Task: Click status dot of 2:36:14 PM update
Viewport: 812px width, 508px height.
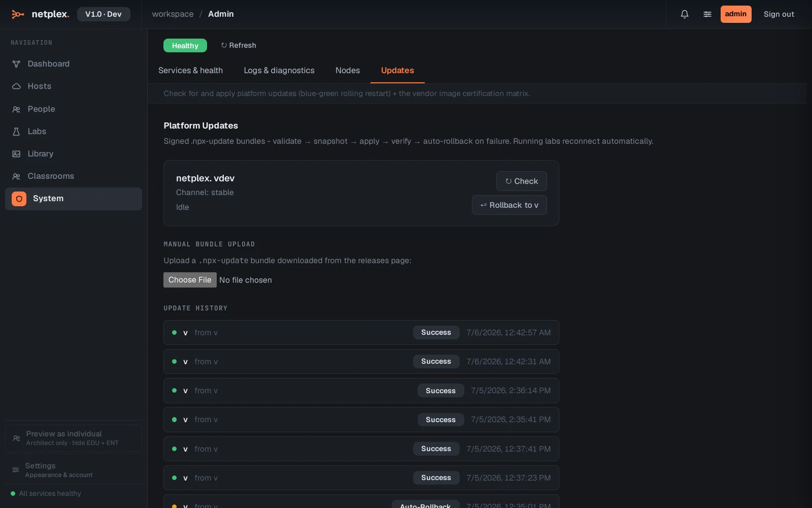Action: pos(175,391)
